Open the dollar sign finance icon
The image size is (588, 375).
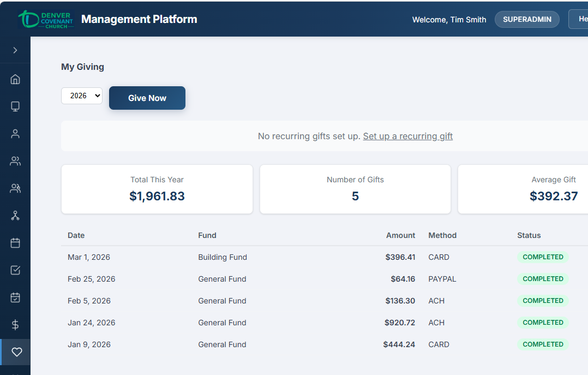click(x=15, y=325)
